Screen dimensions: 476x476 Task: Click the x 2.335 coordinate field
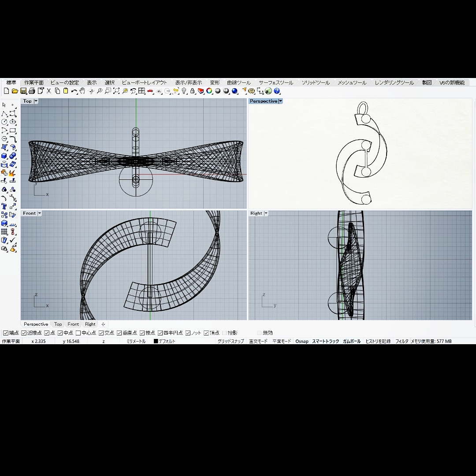38,341
